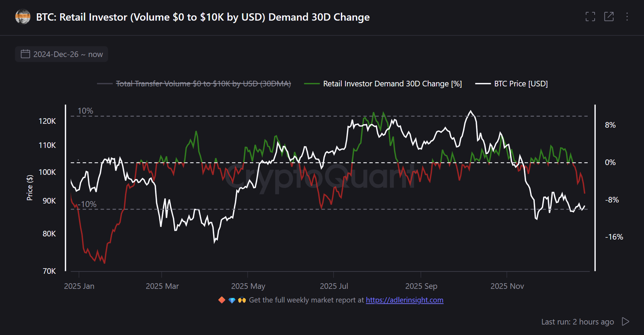644x335 pixels.
Task: Show the Total Transfer Volume legend series
Action: coord(203,84)
